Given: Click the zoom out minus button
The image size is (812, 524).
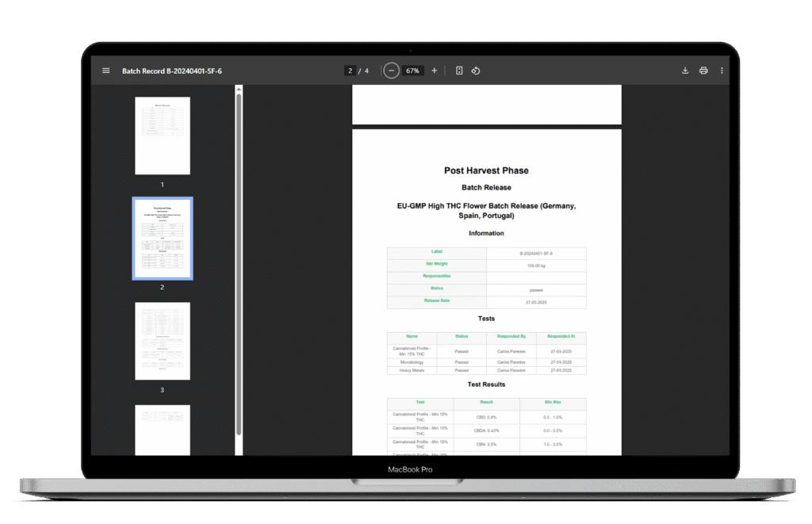Looking at the screenshot, I should (x=391, y=71).
